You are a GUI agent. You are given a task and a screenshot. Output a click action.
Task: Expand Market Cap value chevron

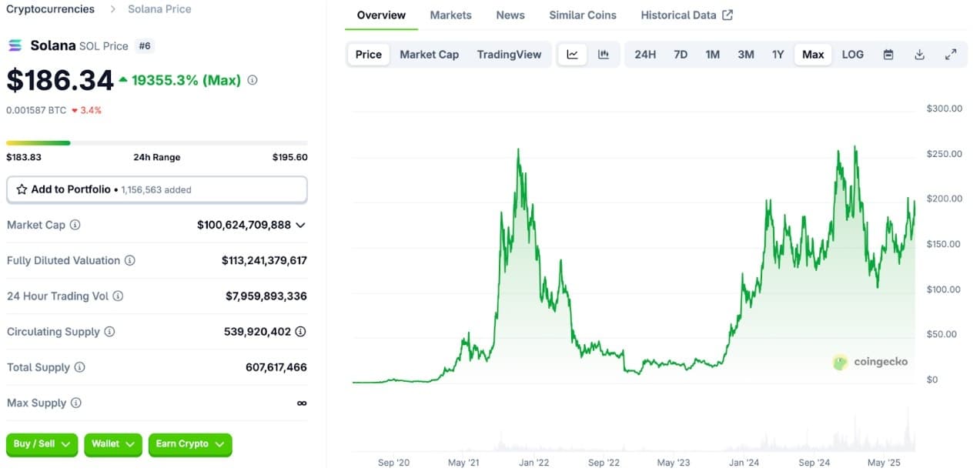(300, 225)
